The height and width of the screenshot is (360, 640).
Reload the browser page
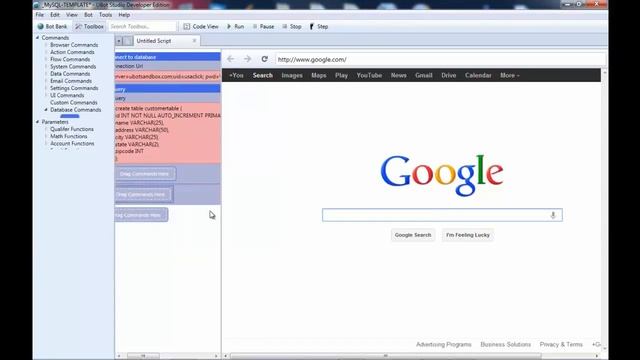(x=264, y=59)
